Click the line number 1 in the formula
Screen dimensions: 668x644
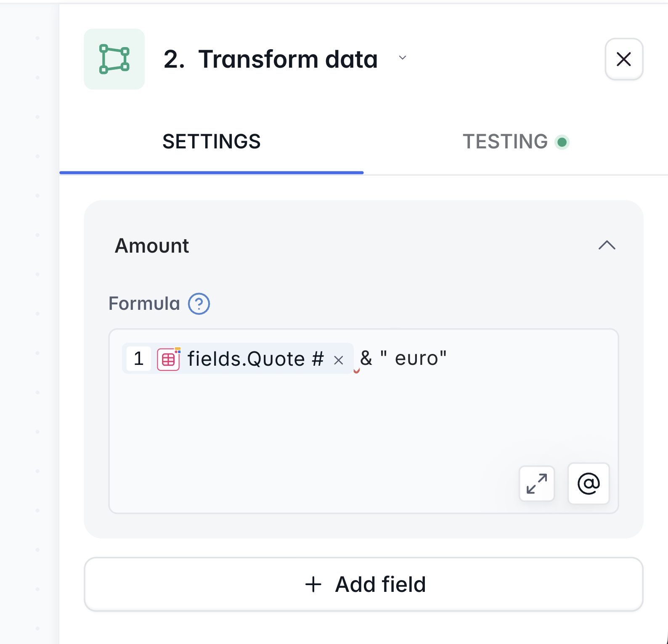[x=139, y=359]
